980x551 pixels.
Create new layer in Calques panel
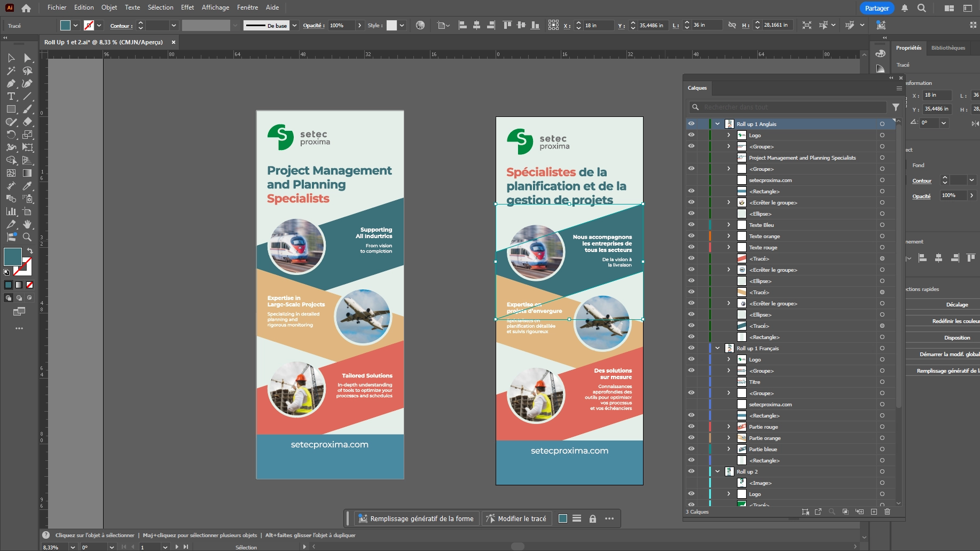pos(874,511)
